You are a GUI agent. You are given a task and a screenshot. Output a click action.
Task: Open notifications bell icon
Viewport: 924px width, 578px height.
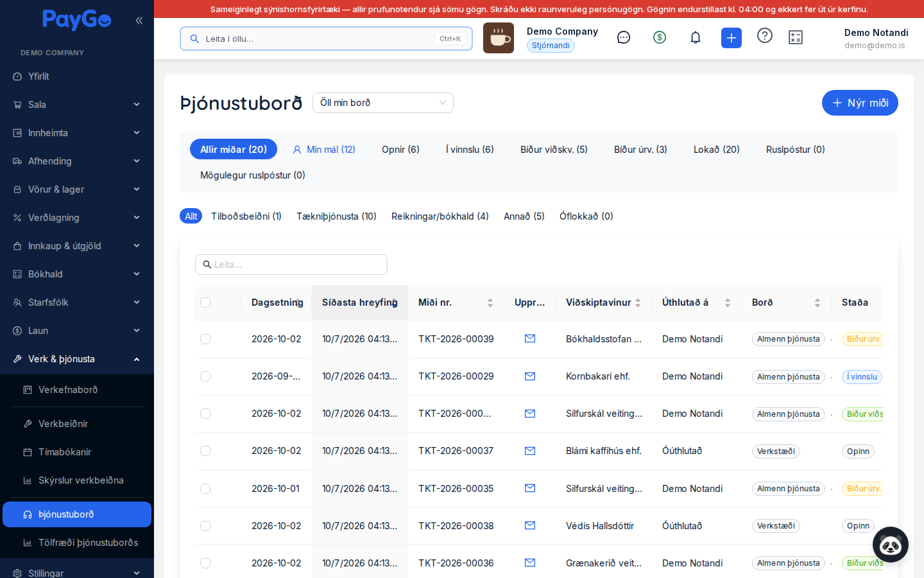tap(696, 37)
